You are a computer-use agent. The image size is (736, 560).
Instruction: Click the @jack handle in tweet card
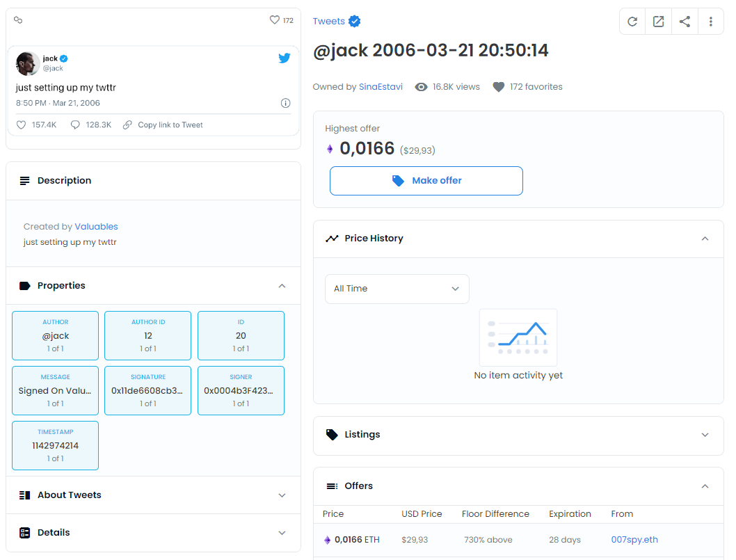(x=53, y=68)
